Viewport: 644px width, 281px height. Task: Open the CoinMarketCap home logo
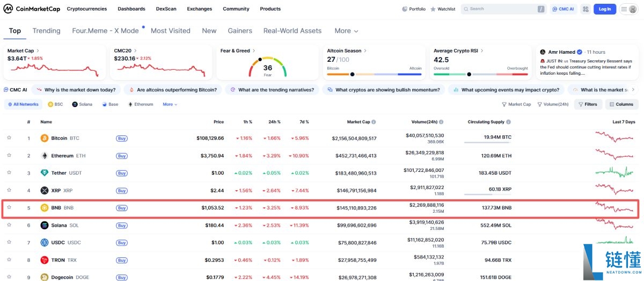tap(32, 9)
